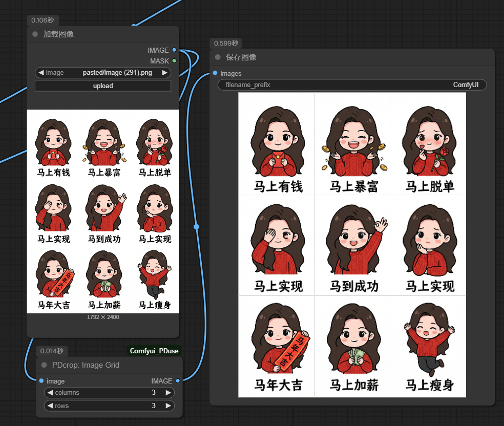Click the rows value field
The width and height of the screenshot is (504, 426).
(x=109, y=406)
